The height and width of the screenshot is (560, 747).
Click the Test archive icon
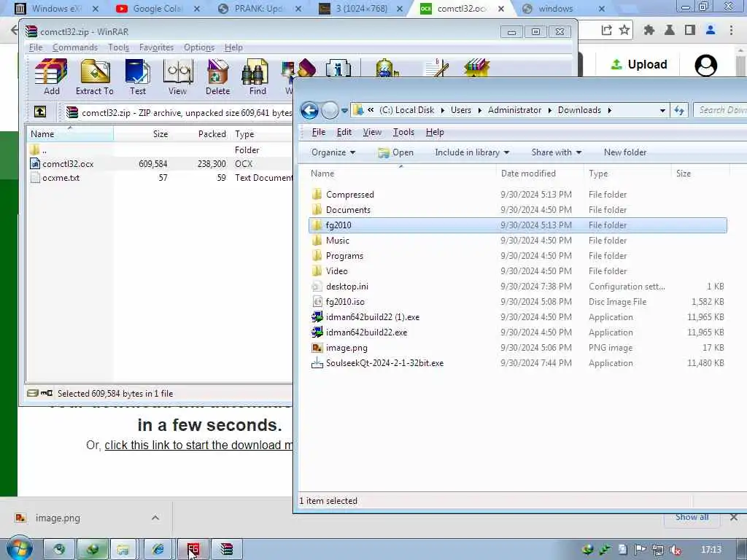138,77
